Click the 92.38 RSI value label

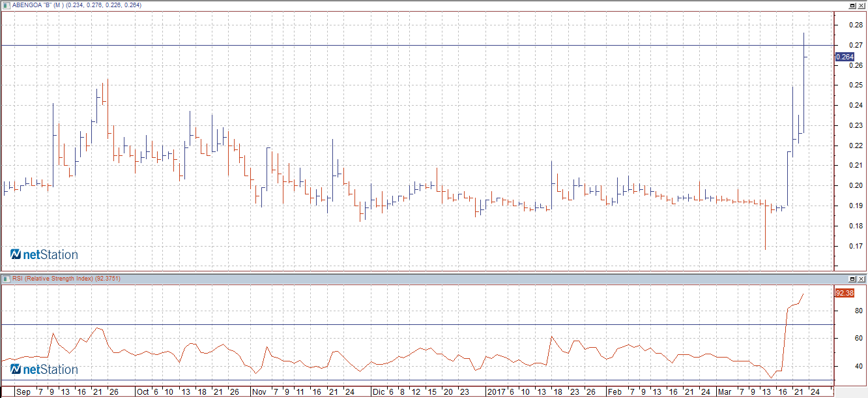click(x=845, y=293)
